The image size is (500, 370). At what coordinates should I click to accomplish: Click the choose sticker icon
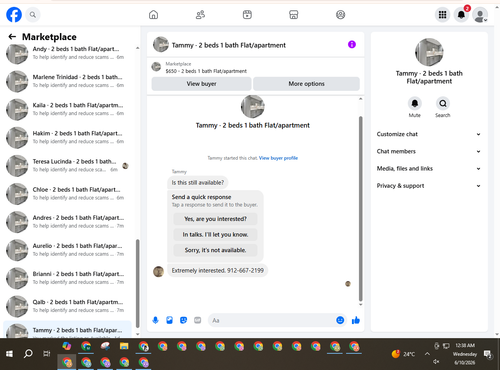(183, 320)
